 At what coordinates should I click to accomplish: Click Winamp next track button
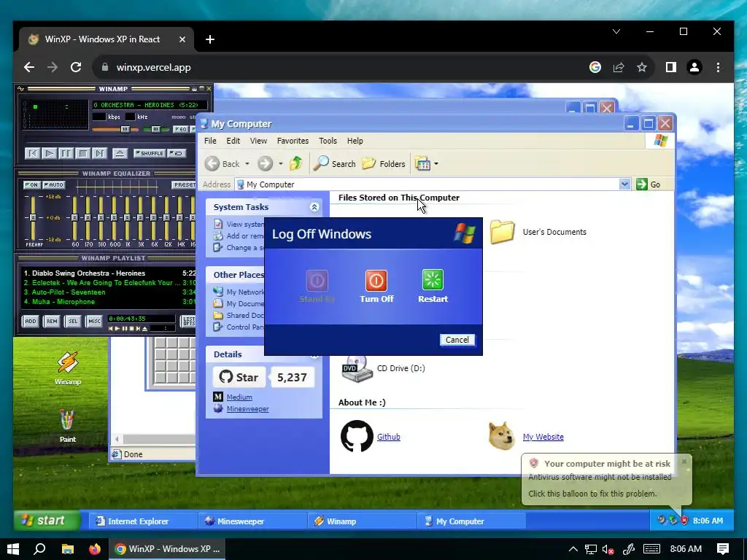pos(99,153)
